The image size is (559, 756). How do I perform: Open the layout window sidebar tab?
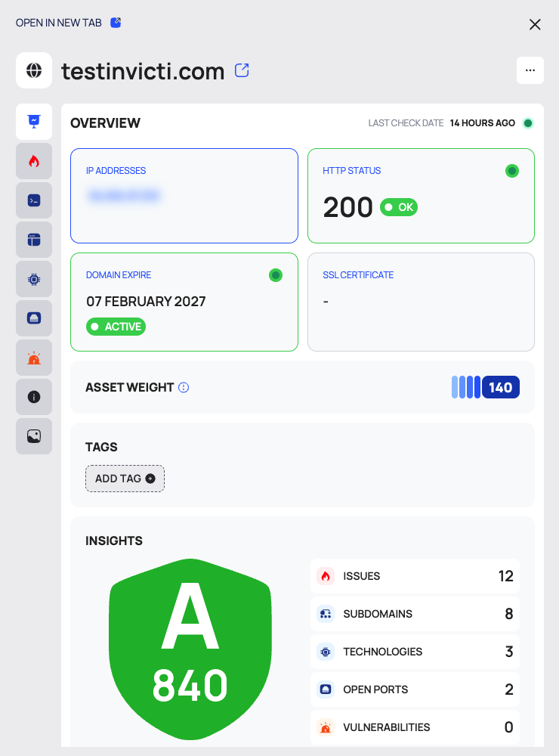[34, 240]
